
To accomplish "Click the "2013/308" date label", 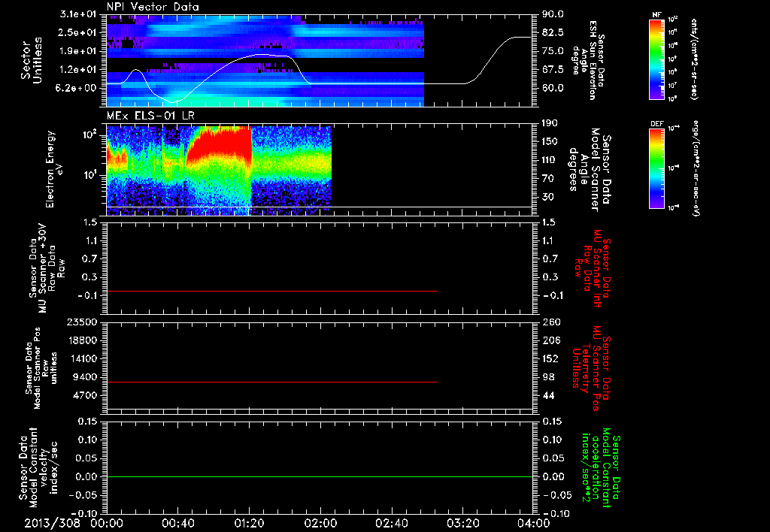I will pos(52,523).
